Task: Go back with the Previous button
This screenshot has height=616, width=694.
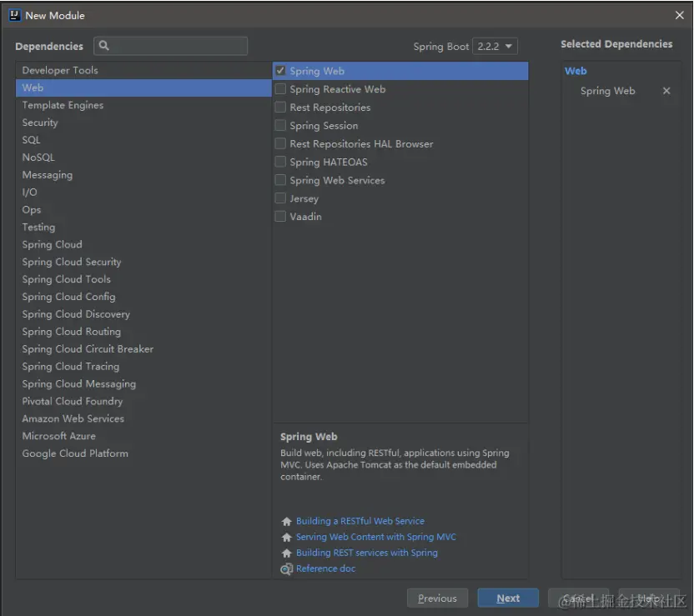Action: coord(437,598)
